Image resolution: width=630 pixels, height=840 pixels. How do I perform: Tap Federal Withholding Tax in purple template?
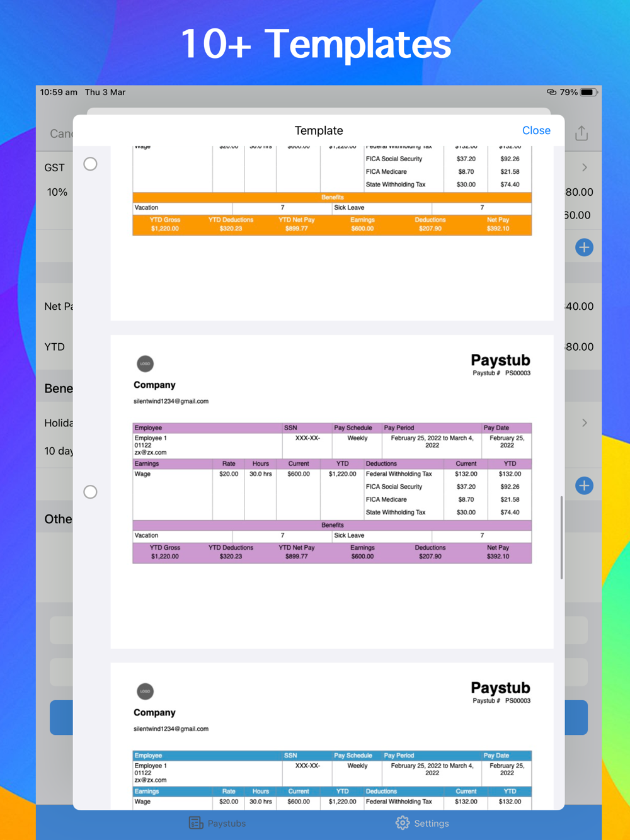point(399,474)
